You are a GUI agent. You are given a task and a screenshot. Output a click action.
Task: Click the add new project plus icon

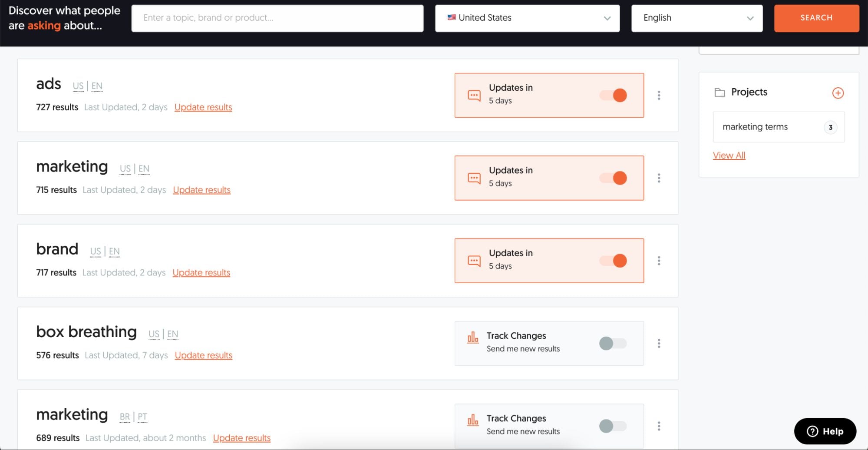[838, 93]
